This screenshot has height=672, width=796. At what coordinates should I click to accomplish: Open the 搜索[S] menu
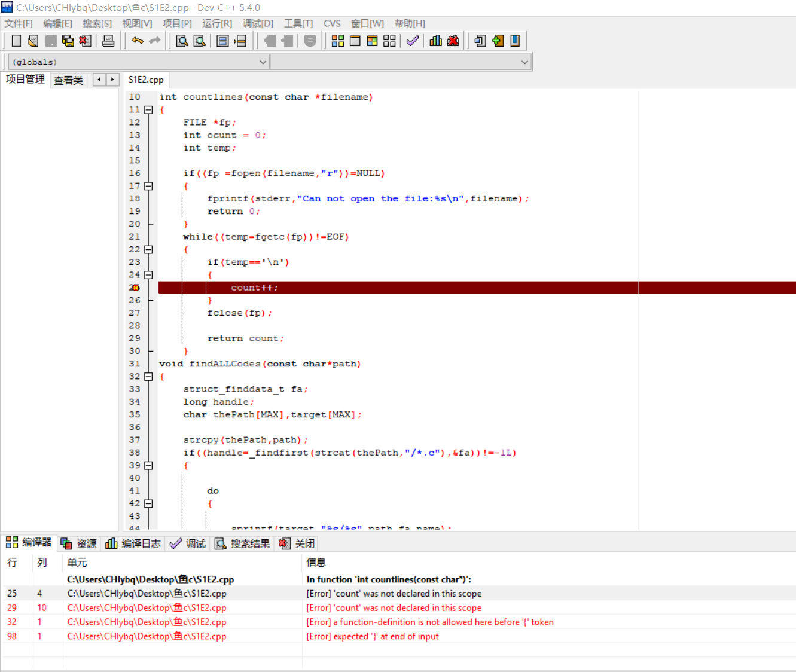(97, 23)
